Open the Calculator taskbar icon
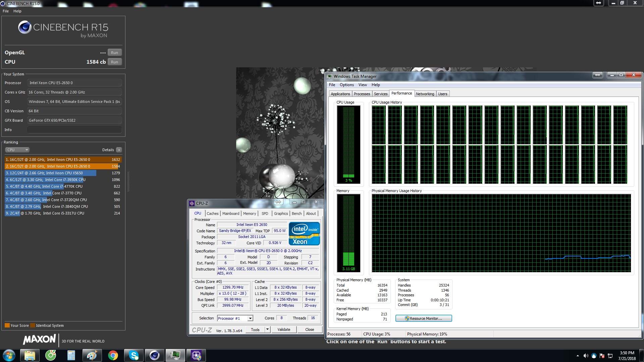Viewport: 644px width, 362px height. click(x=71, y=355)
